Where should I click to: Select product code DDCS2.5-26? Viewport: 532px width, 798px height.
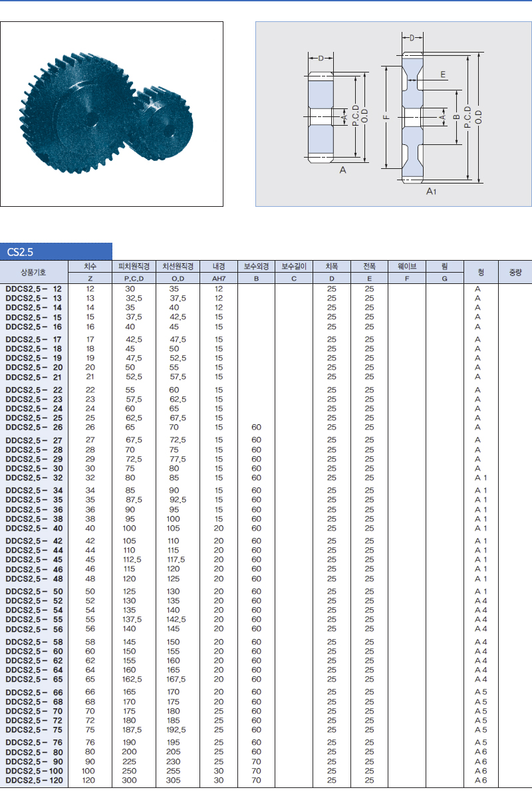pos(33,427)
